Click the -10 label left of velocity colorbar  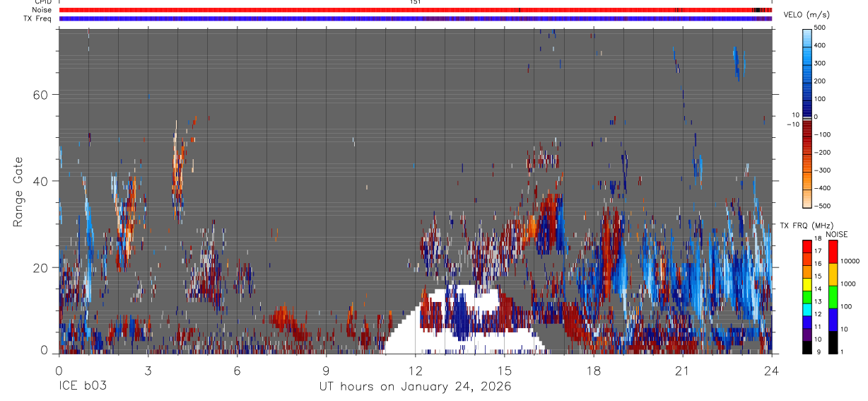(x=793, y=124)
